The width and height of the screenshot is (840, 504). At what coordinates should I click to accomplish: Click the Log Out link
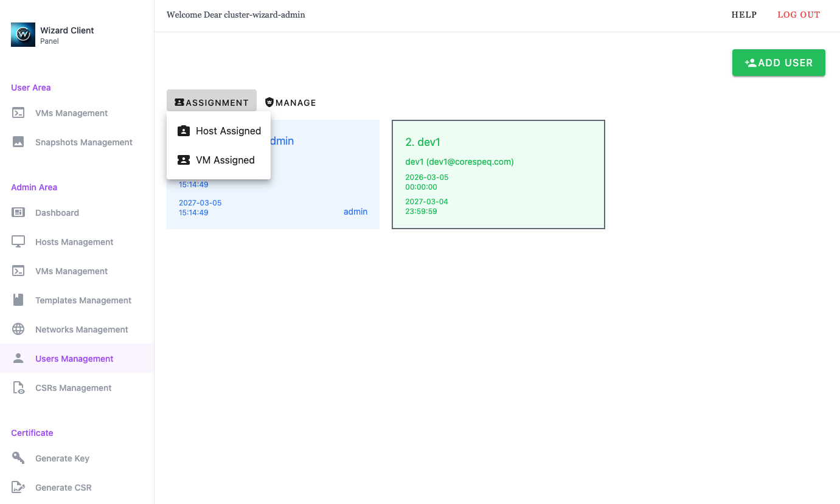pos(799,15)
